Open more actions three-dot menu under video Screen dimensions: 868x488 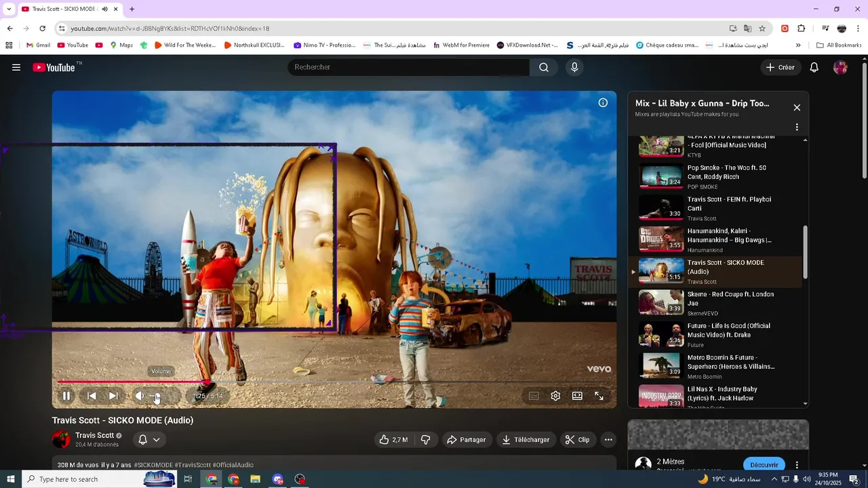coord(608,440)
